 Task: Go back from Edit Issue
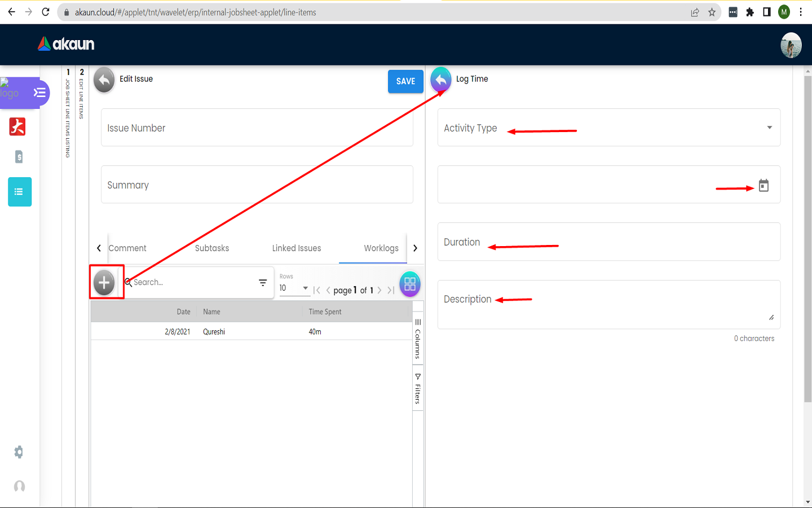point(104,80)
